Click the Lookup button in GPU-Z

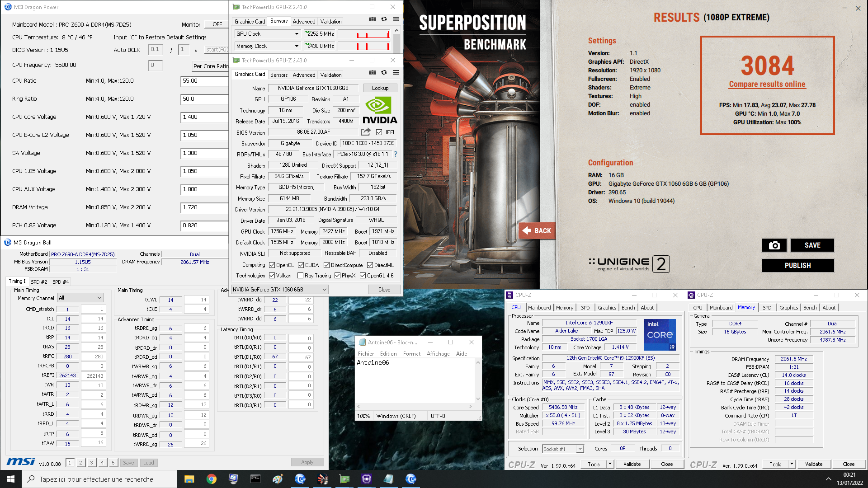coord(380,88)
